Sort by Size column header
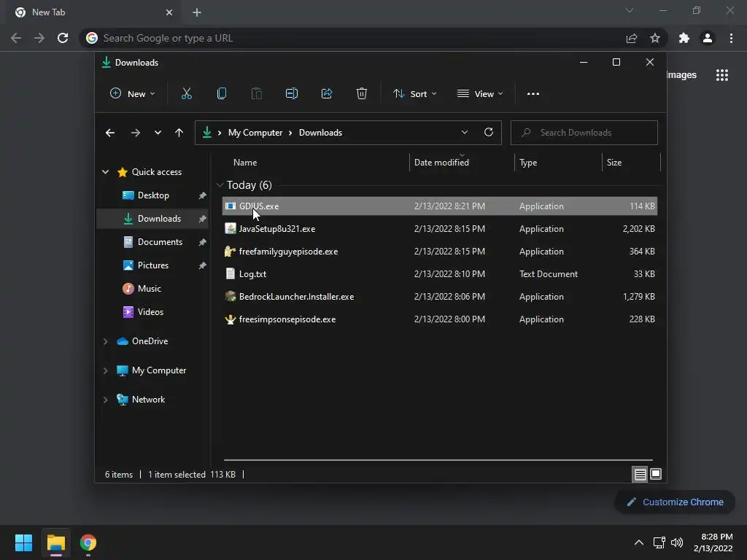The image size is (747, 560). [x=614, y=163]
